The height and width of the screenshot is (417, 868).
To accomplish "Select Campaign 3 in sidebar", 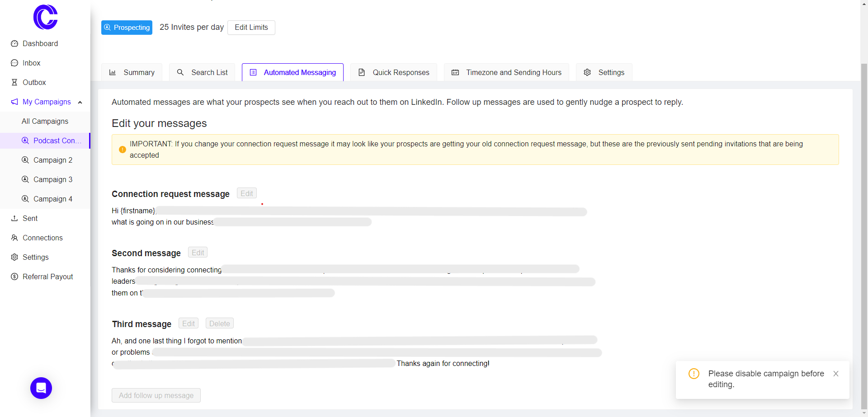I will click(52, 180).
